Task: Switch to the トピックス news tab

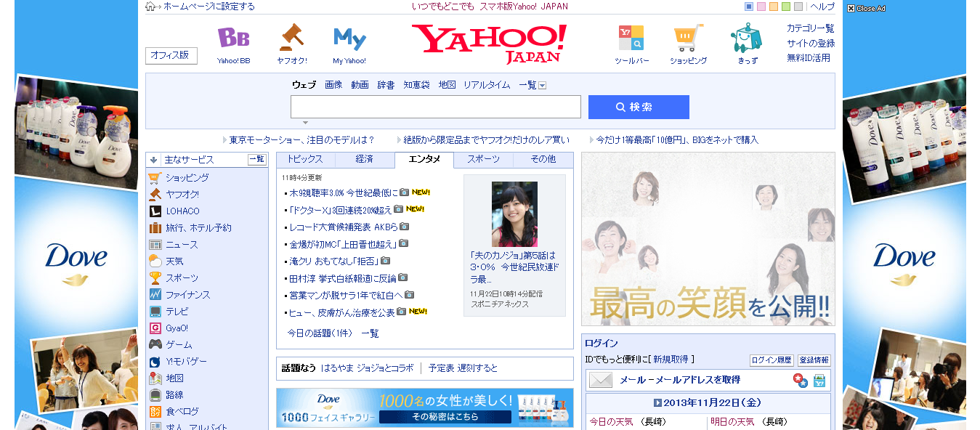Action: [x=305, y=159]
